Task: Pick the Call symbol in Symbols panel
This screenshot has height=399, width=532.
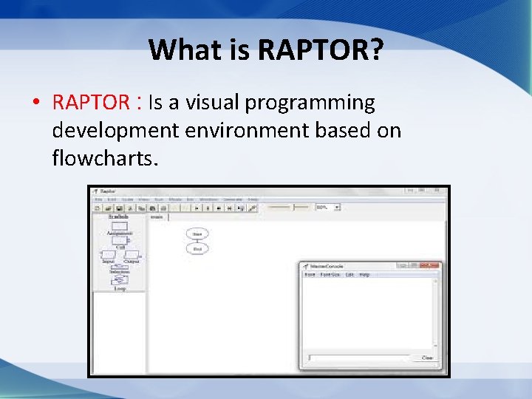Action: 120,241
